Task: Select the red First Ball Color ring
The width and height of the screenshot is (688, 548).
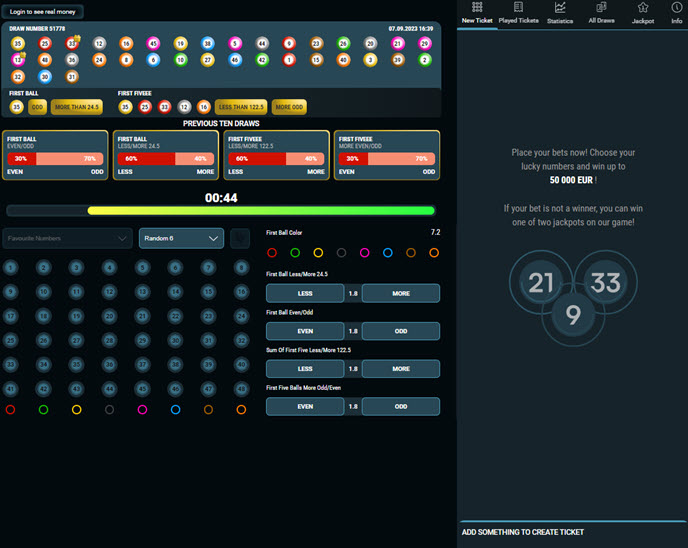Action: pos(271,253)
